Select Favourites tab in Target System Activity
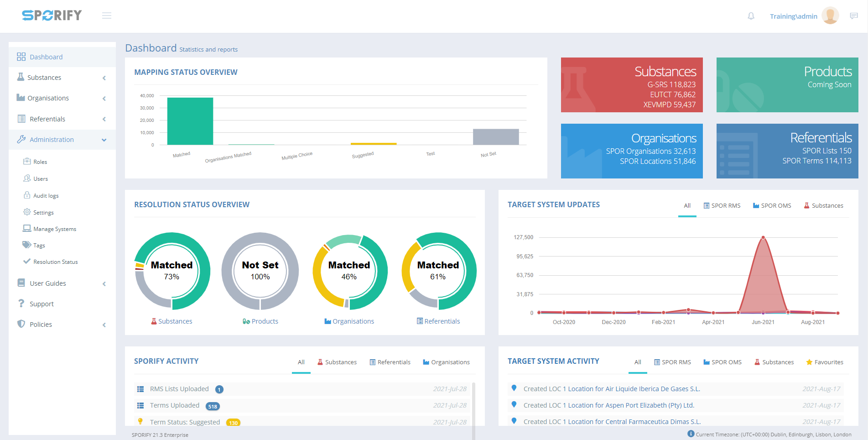 point(824,362)
